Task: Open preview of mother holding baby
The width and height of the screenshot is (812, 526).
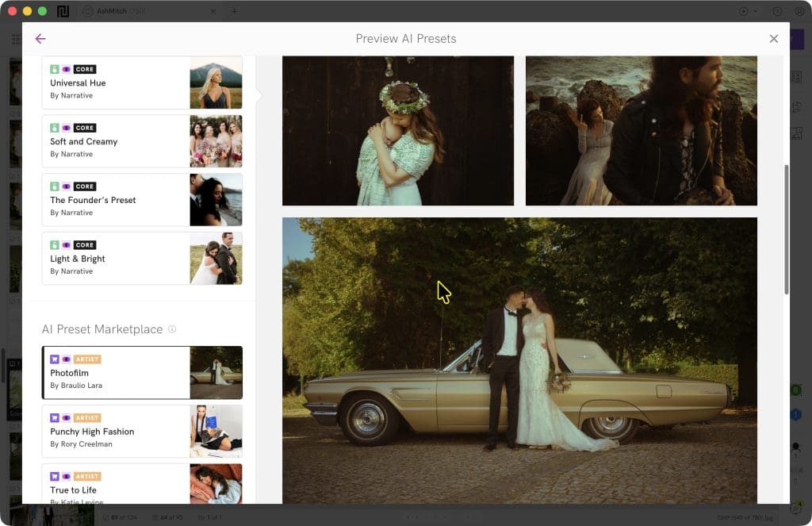Action: (x=398, y=131)
